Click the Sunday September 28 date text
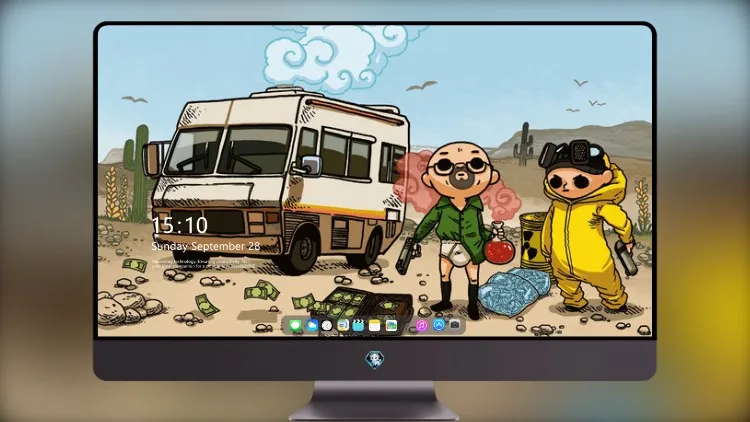This screenshot has width=750, height=422. pos(206,246)
